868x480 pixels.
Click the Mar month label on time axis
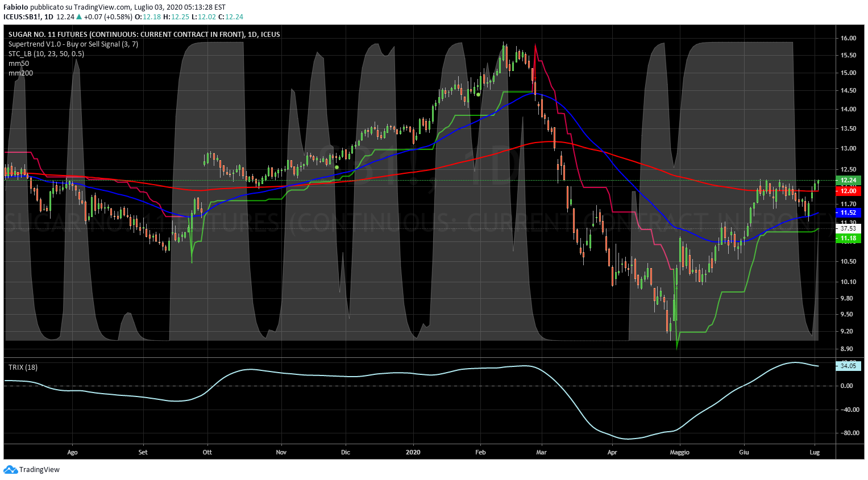click(541, 453)
